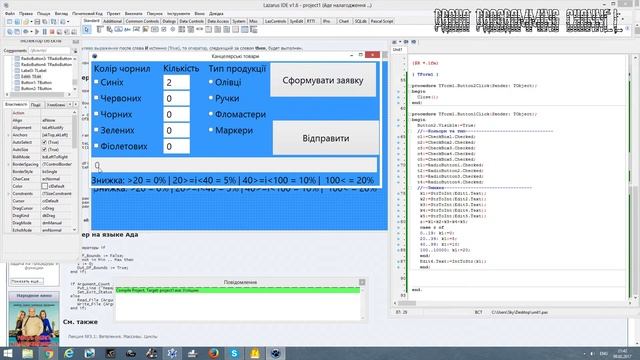Screen dimensions: 640x360
Task: Click the Windows Start button
Action: tap(7, 353)
